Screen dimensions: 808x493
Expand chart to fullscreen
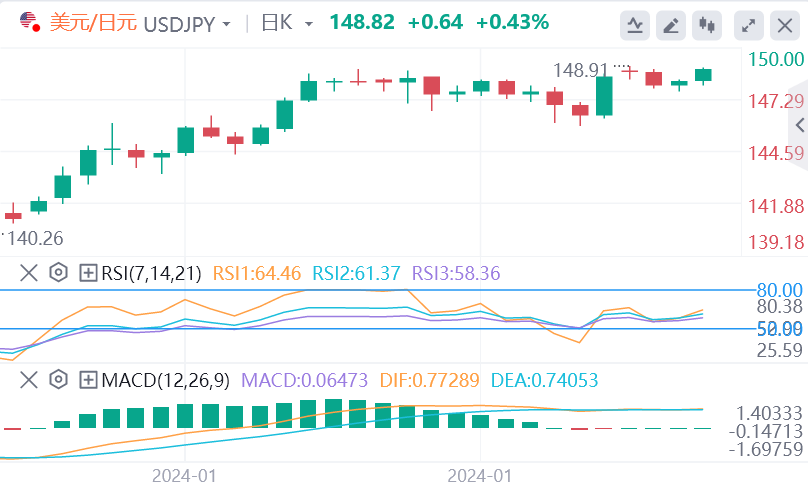(x=747, y=24)
